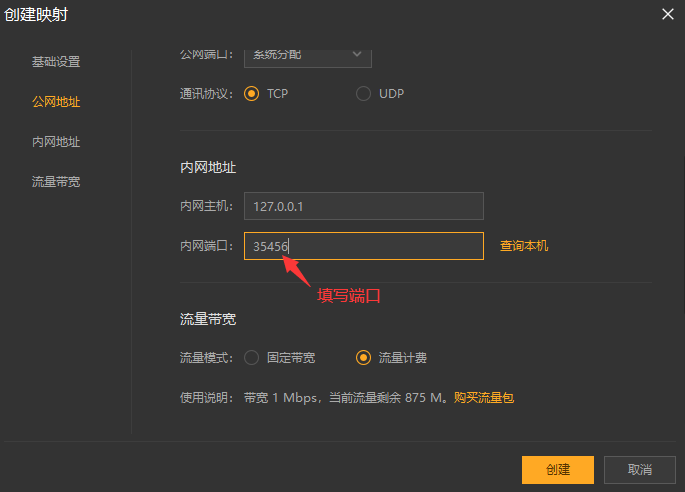This screenshot has height=492, width=685.
Task: Click the 内网主机 field showing 127.0.0.1
Action: click(363, 206)
